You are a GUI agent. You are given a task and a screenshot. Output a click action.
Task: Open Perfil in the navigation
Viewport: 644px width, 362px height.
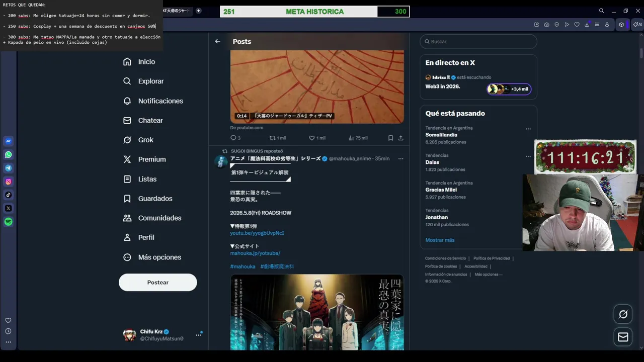coord(139,237)
